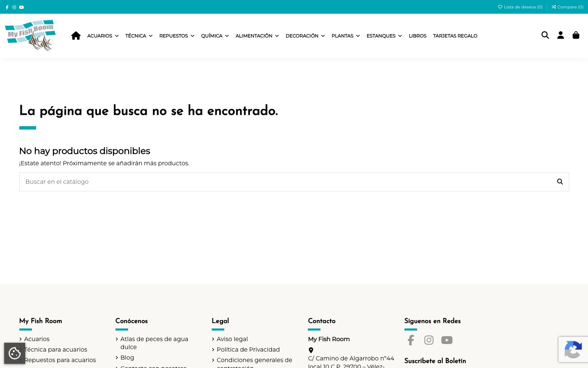Open Facebook link in the top bar
The image size is (588, 368).
click(7, 7)
